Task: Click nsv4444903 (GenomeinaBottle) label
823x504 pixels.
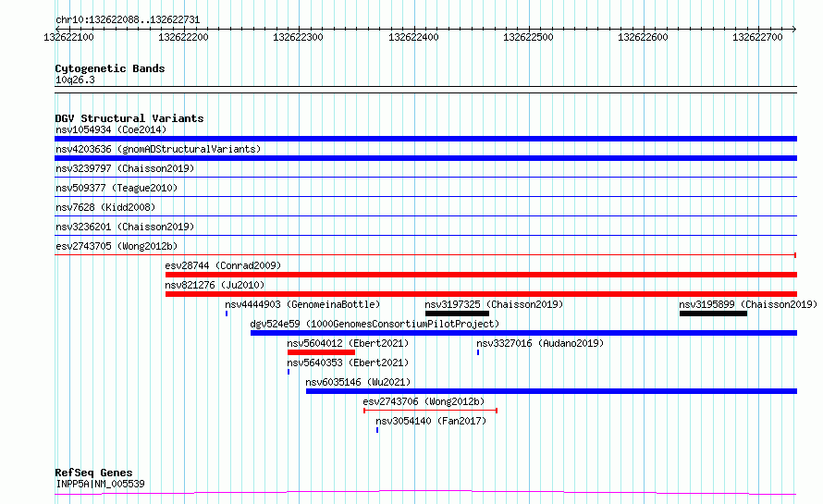Action: [x=302, y=304]
